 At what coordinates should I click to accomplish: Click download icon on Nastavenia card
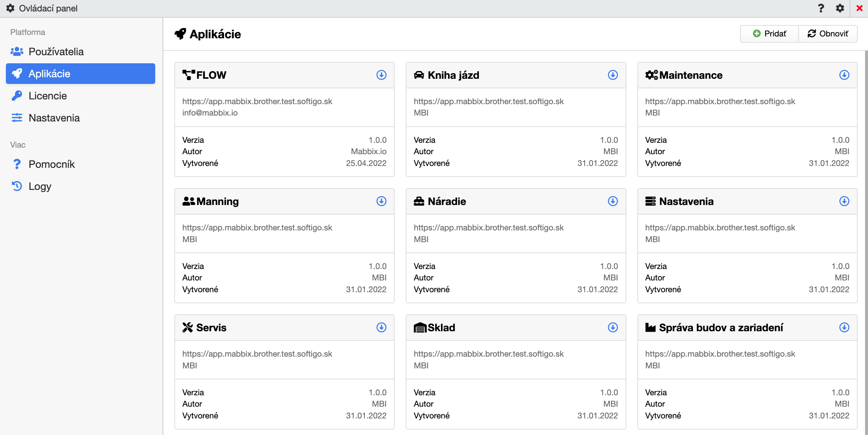[x=844, y=201]
